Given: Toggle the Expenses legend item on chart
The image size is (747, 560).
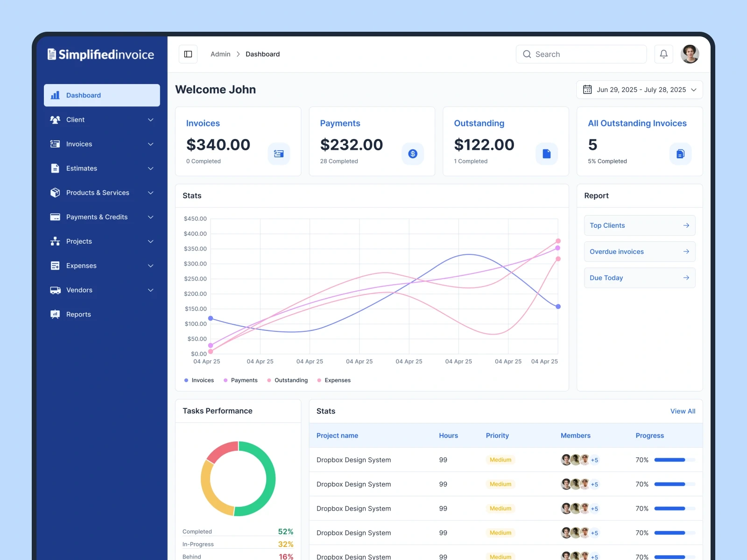Looking at the screenshot, I should [334, 380].
